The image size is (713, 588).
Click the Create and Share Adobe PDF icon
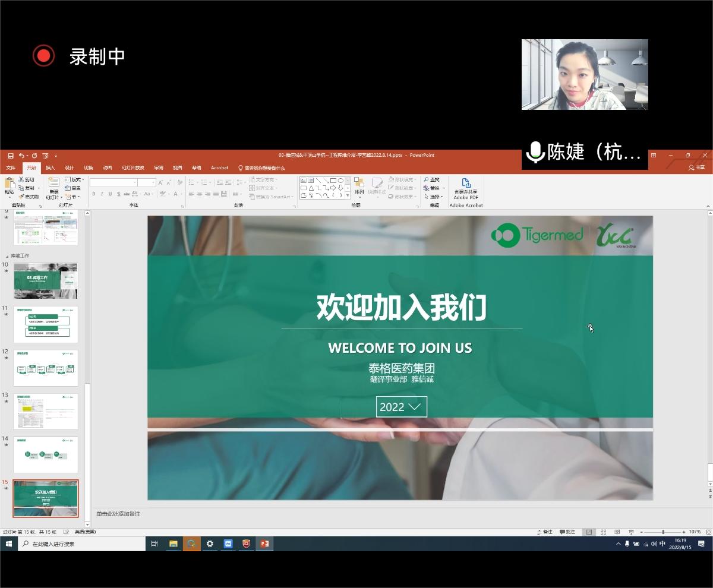tap(466, 183)
